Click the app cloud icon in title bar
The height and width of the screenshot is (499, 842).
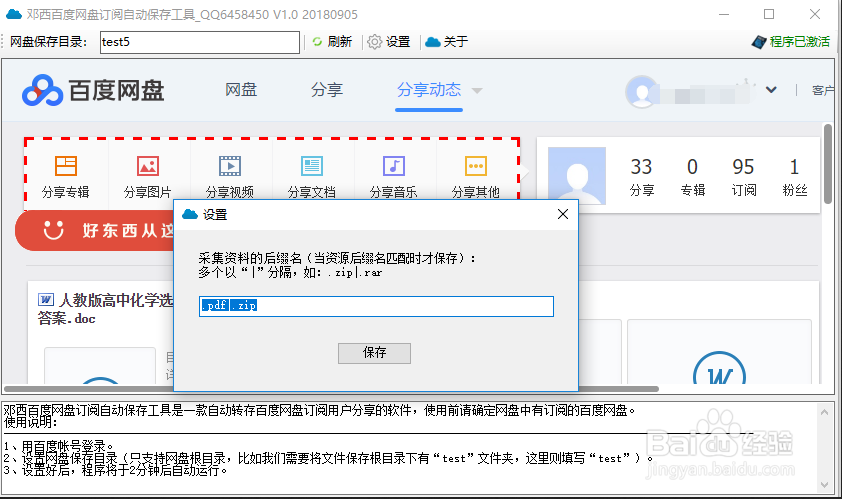pyautogui.click(x=13, y=15)
